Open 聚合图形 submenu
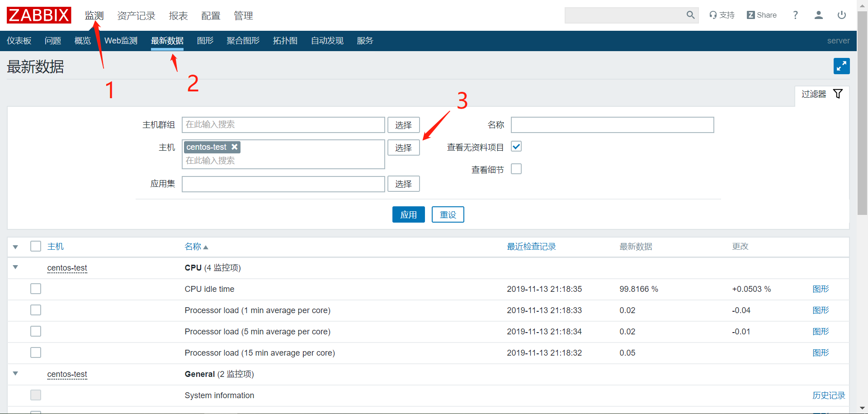This screenshot has height=414, width=868. point(243,41)
